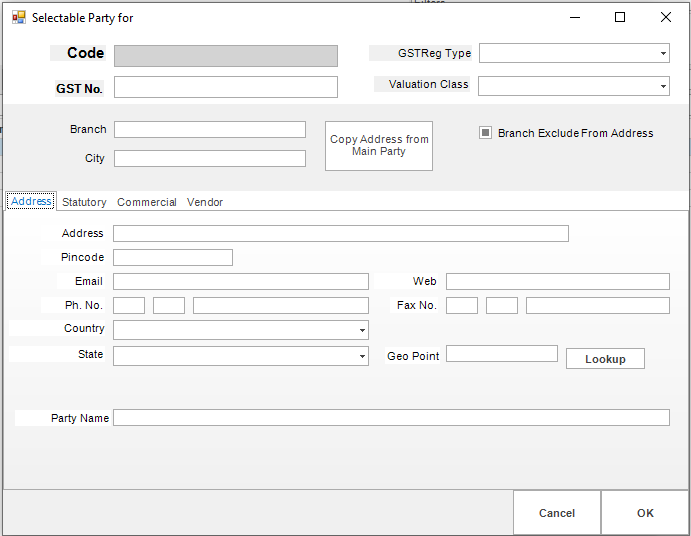The height and width of the screenshot is (536, 691).
Task: Go to the Address tab
Action: 31,201
